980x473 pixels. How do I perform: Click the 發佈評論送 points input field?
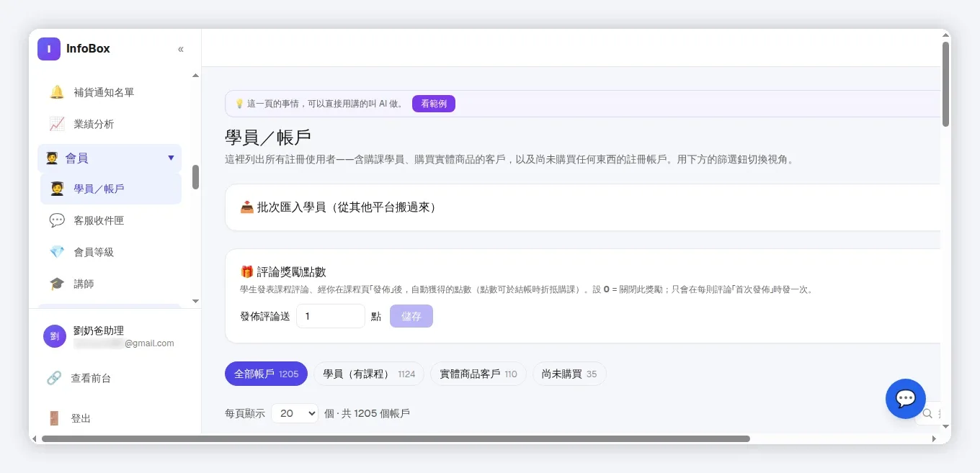click(331, 316)
